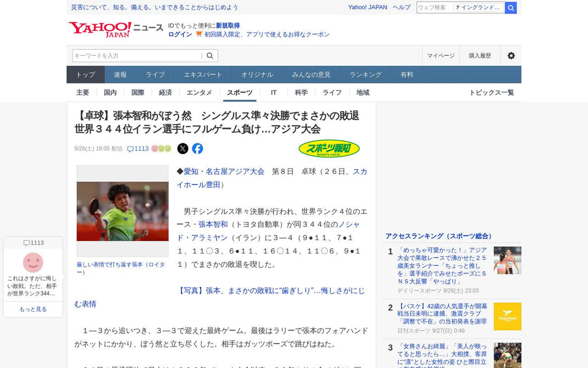Click the Yahoo! JAPAN link at the top
Image resolution: width=588 pixels, height=368 pixels.
[x=368, y=7]
